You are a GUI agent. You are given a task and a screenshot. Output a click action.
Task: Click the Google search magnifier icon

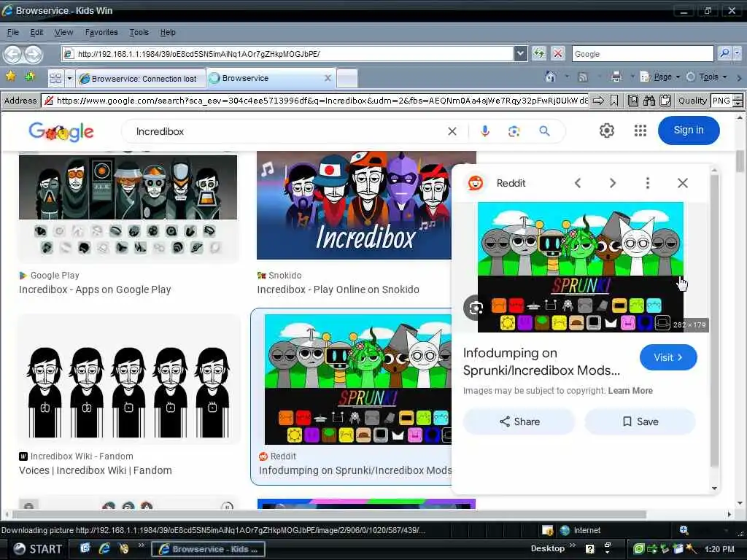pyautogui.click(x=544, y=131)
